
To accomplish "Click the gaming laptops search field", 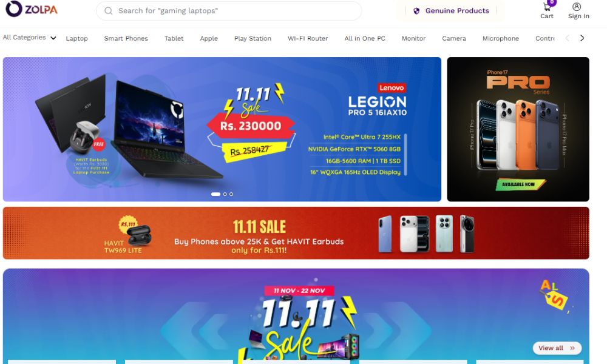I will 229,11.
